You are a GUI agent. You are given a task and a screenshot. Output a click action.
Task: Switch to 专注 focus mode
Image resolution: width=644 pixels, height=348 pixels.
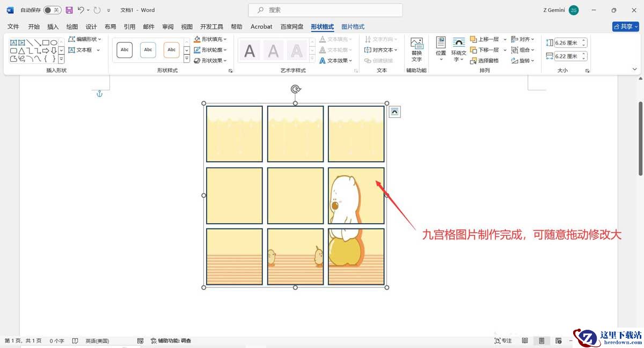(503, 340)
